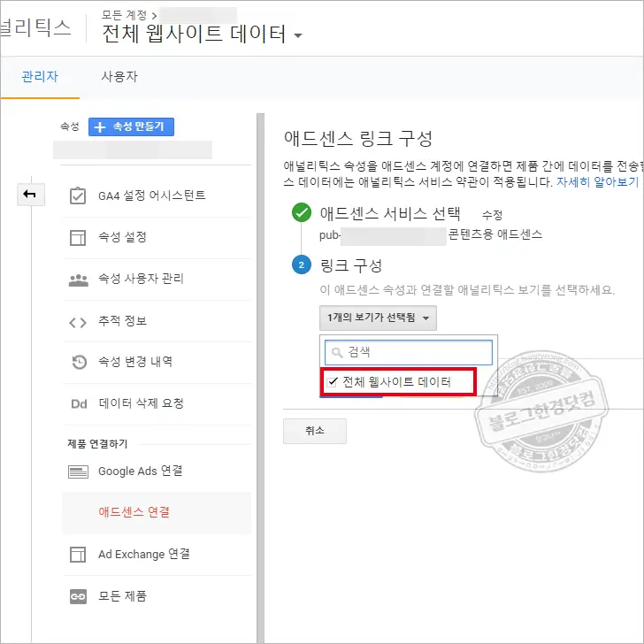Click the search magnifier icon in dropdown
The height and width of the screenshot is (644, 644).
(337, 352)
